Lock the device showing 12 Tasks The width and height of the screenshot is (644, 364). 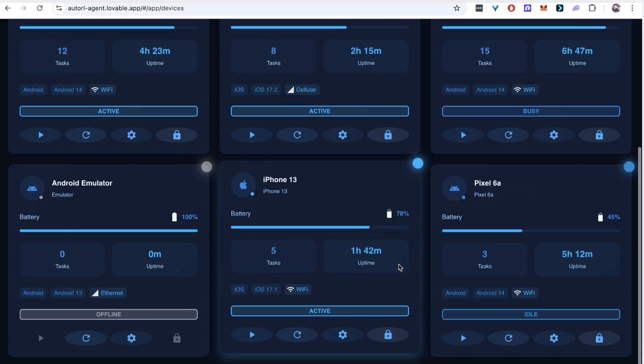[x=177, y=135]
